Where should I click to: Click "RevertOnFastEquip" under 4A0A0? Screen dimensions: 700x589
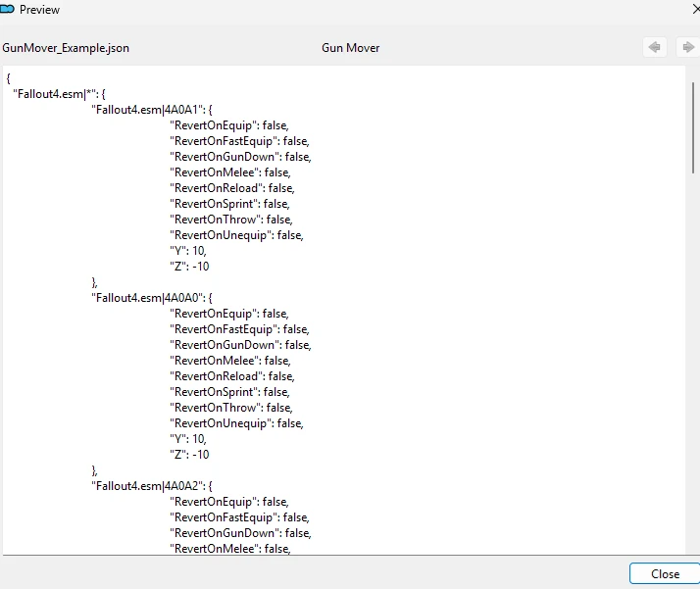[239, 329]
